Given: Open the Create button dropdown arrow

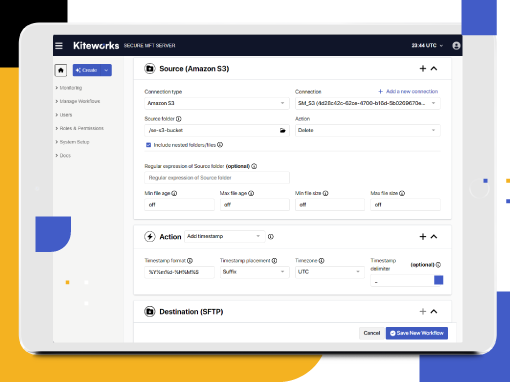Looking at the screenshot, I should click(x=106, y=70).
